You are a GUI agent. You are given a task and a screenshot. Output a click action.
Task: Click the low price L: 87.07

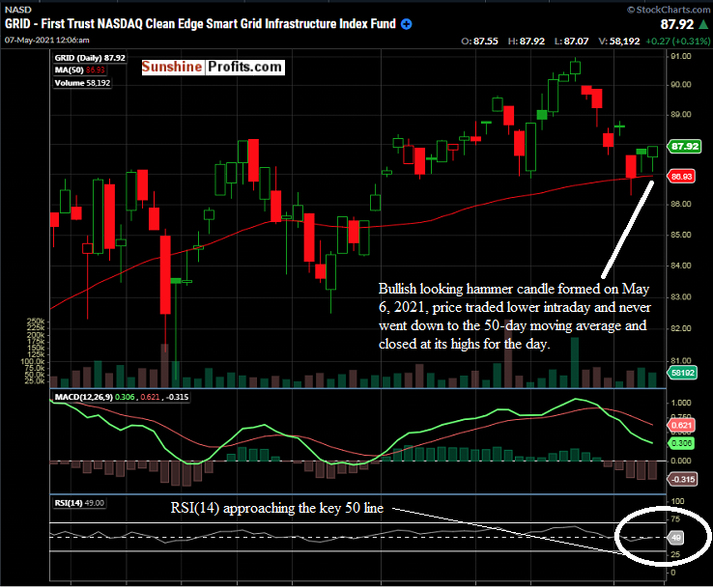coord(572,41)
